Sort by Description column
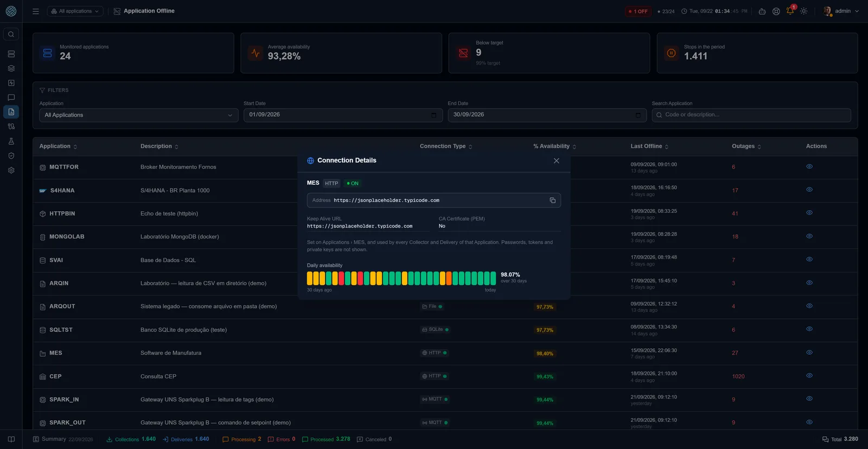 click(159, 147)
